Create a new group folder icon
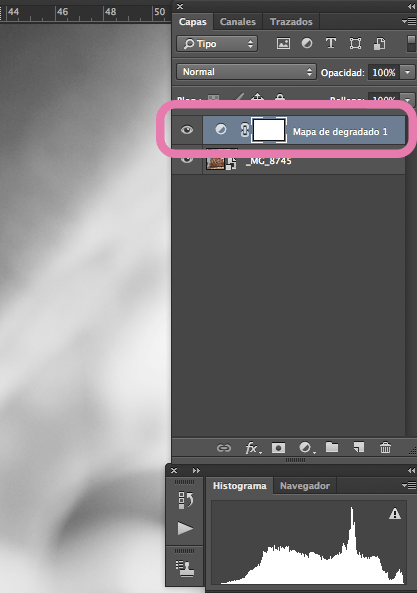This screenshot has width=417, height=593. pyautogui.click(x=332, y=447)
